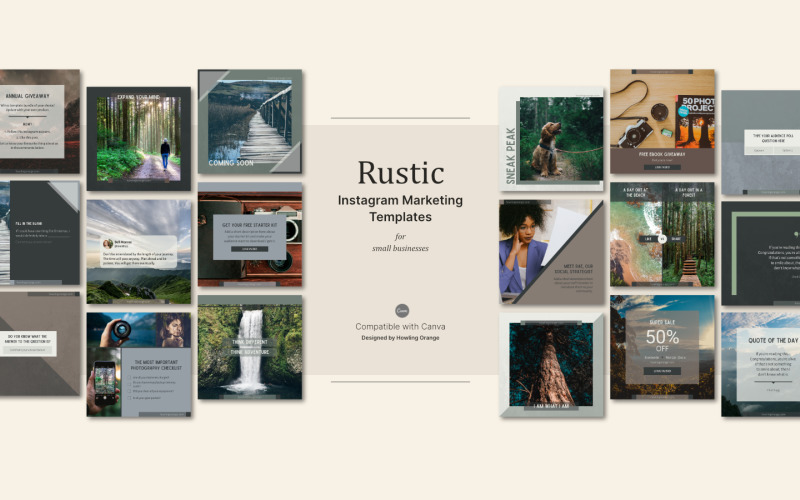Viewport: 800px width, 500px height.
Task: Open the Quote of the Day template
Action: tap(761, 365)
